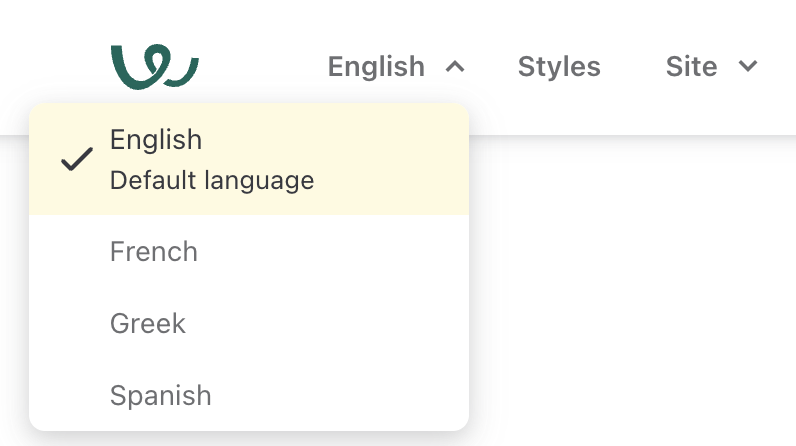The width and height of the screenshot is (796, 446).
Task: Click the checkmark icon beside English
Action: 77,159
